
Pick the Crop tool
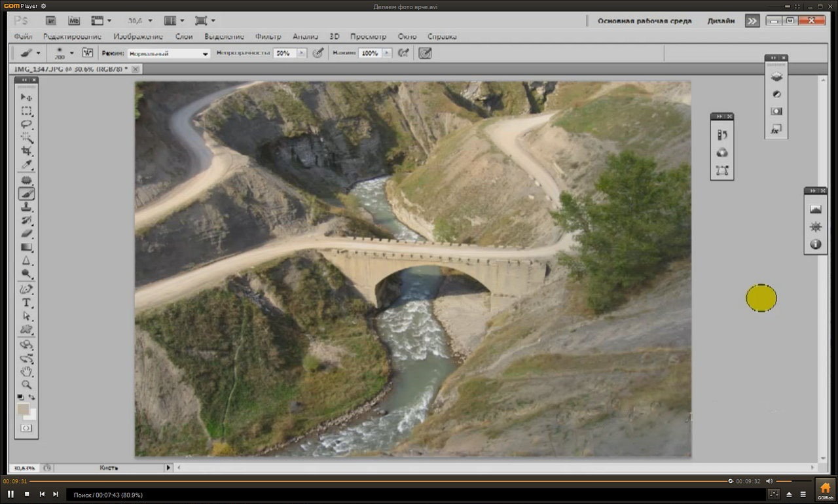pos(26,151)
